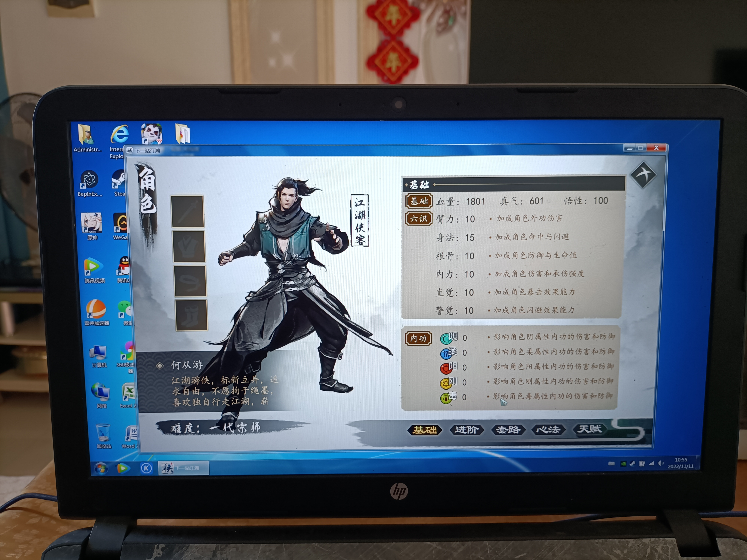Click the belt accessory equipment slot
The height and width of the screenshot is (560, 747).
pos(190,281)
